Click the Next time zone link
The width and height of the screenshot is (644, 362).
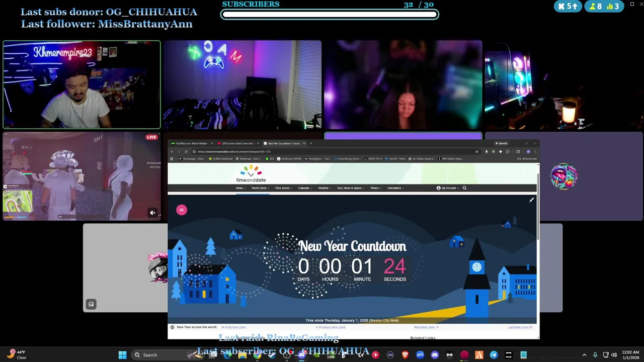click(426, 327)
